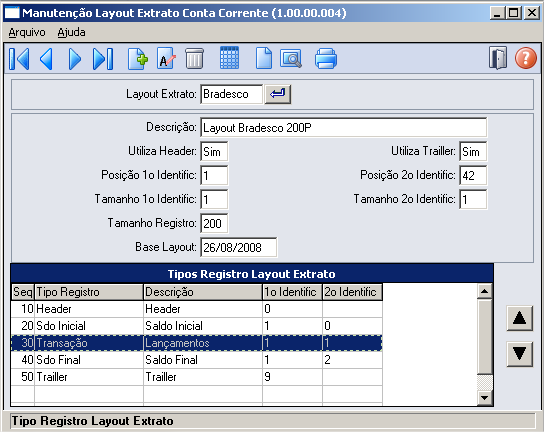Image resolution: width=544 pixels, height=432 pixels.
Task: Click the blank page icon
Action: tap(264, 58)
